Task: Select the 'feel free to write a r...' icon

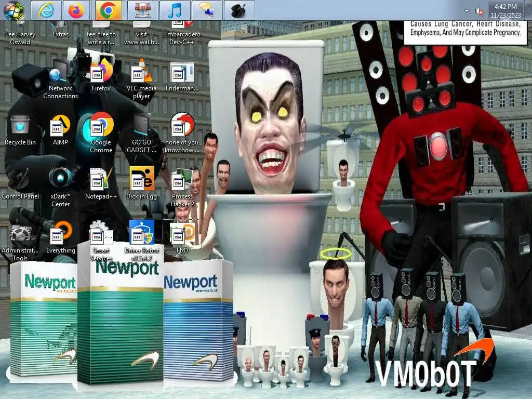Action: pyautogui.click(x=101, y=33)
